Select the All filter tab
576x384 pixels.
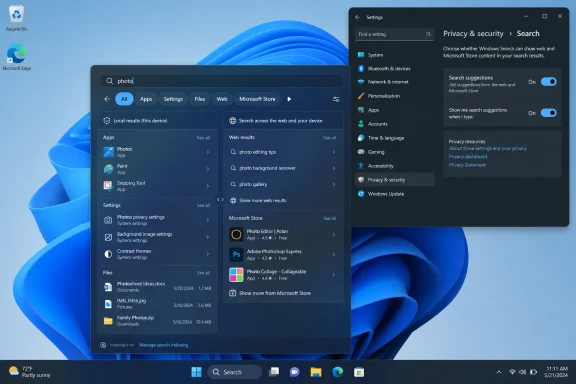tap(124, 99)
